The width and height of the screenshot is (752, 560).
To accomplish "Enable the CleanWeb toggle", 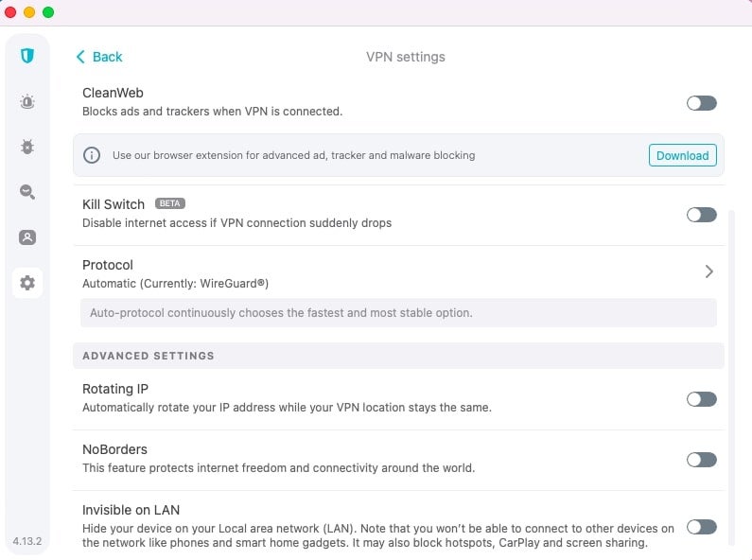I will coord(701,103).
